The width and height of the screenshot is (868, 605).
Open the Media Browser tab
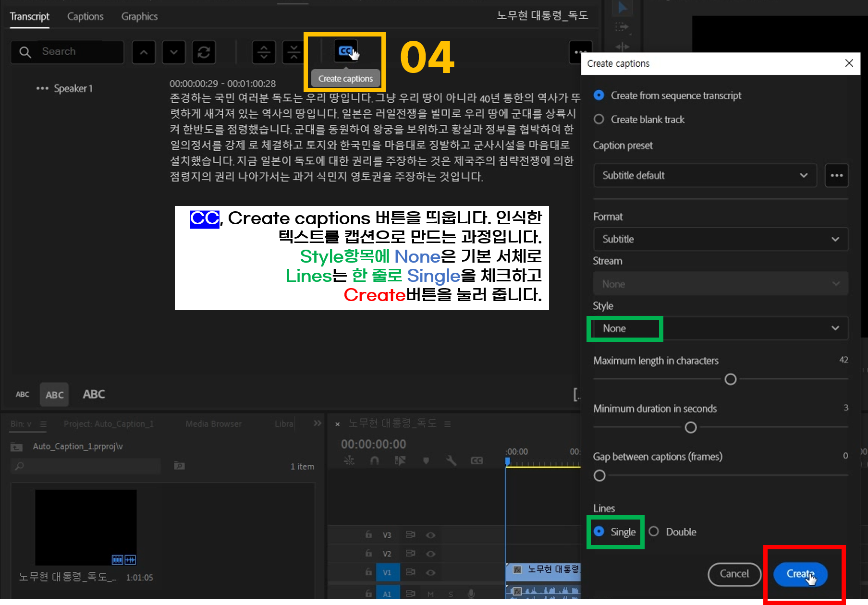click(x=214, y=424)
